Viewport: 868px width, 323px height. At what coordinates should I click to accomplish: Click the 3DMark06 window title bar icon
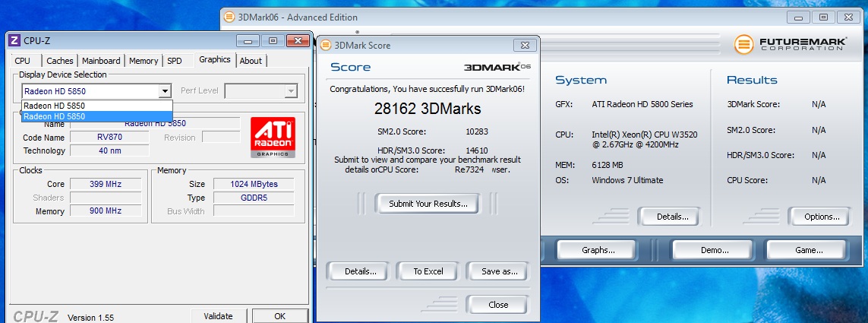(229, 17)
